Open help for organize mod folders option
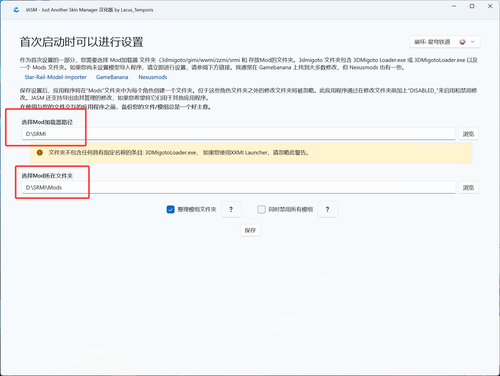Image resolution: width=500 pixels, height=376 pixels. point(231,209)
